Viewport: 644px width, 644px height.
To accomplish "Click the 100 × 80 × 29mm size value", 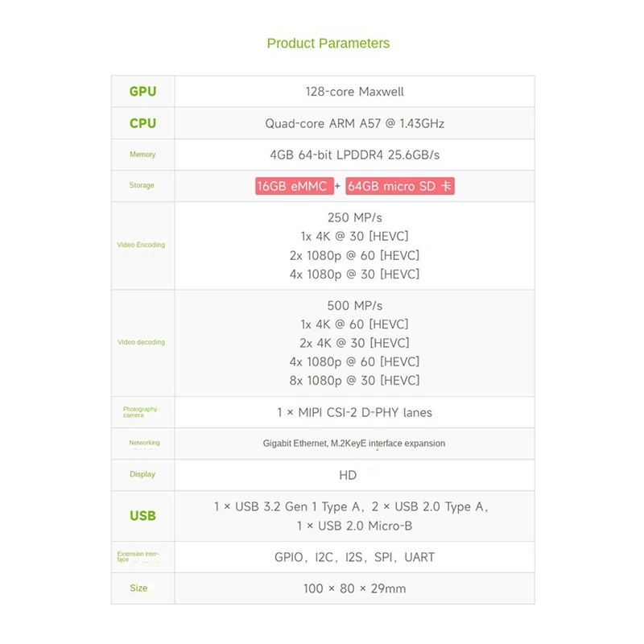I will coord(354,588).
